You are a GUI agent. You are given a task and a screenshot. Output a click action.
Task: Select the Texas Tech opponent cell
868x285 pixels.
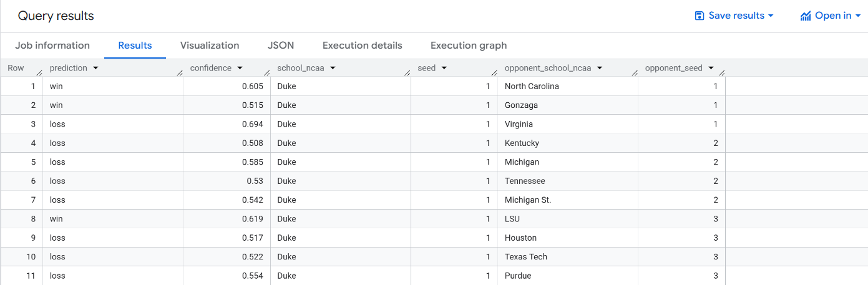point(568,257)
